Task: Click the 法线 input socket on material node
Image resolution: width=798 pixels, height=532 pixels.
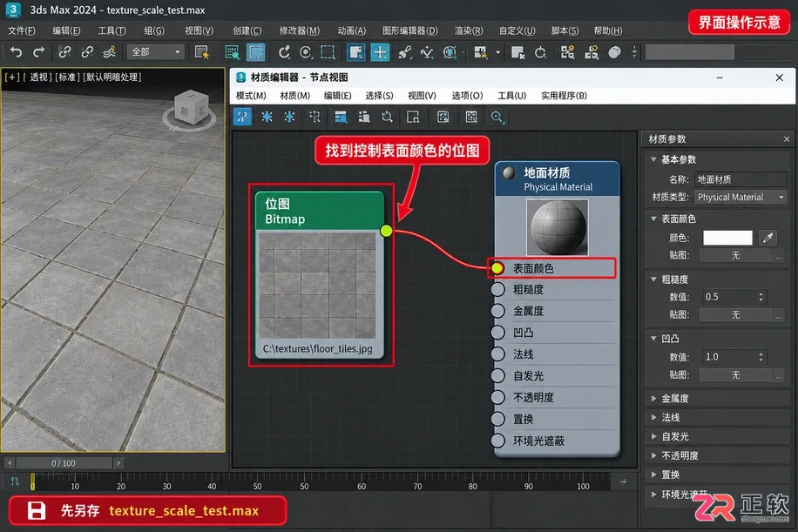Action: click(x=497, y=354)
